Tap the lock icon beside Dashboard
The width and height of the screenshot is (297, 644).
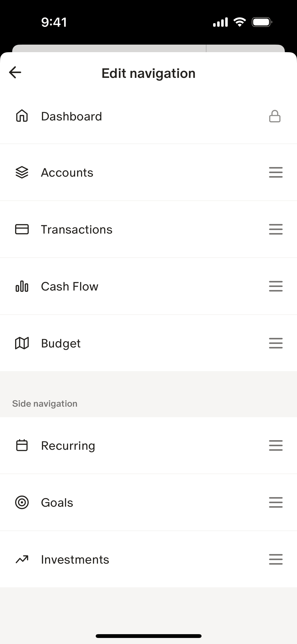(275, 116)
